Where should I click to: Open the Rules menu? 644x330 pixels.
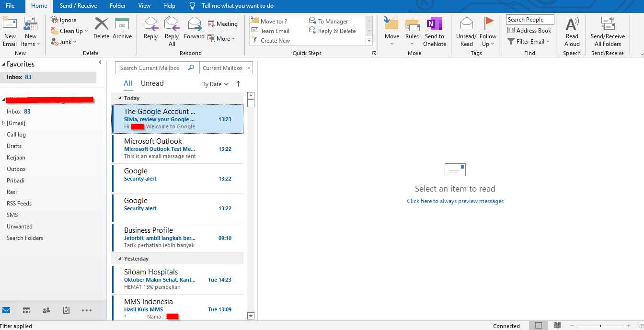tap(412, 32)
